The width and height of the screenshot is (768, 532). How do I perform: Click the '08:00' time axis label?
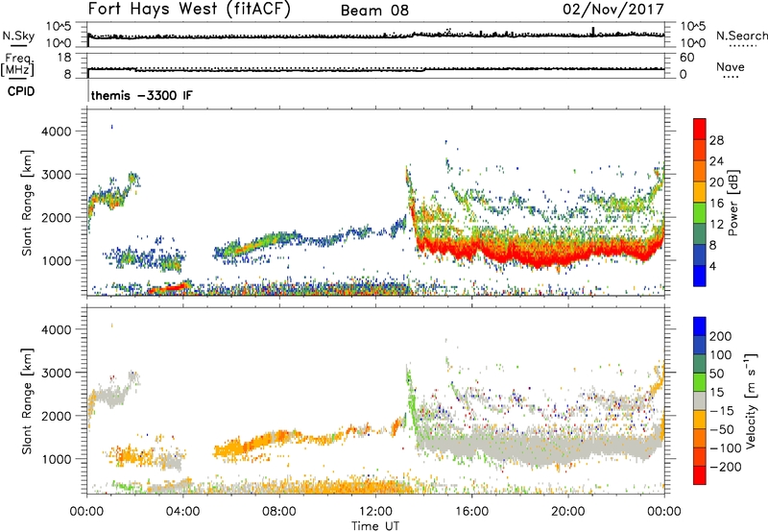(x=278, y=512)
